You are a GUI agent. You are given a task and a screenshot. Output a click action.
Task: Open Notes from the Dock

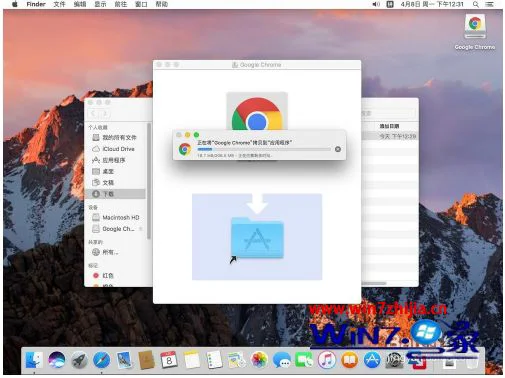[x=192, y=360]
